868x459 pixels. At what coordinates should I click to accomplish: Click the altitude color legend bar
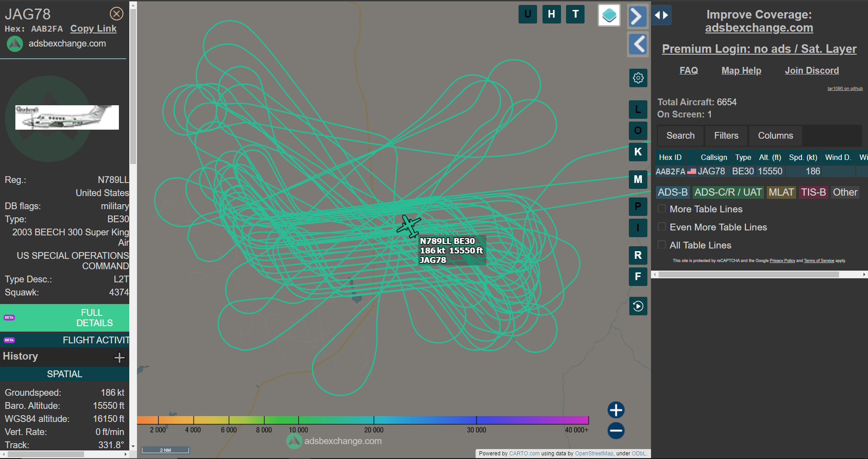(x=363, y=420)
